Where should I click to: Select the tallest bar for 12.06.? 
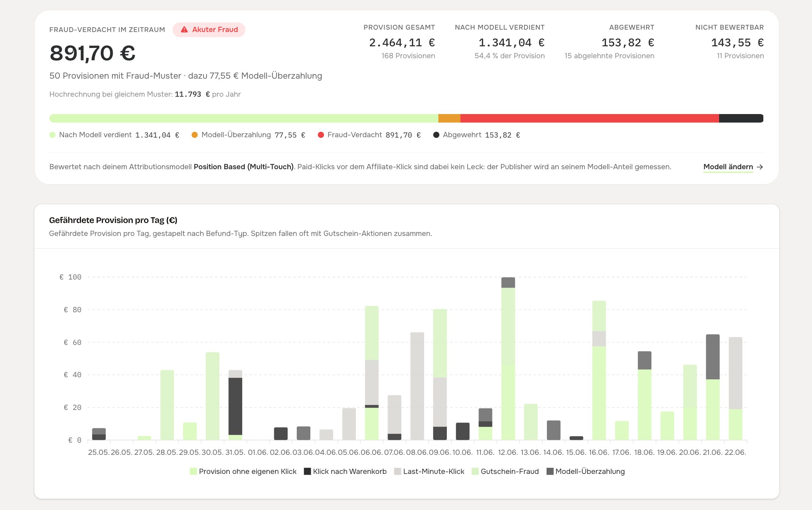[508, 358]
